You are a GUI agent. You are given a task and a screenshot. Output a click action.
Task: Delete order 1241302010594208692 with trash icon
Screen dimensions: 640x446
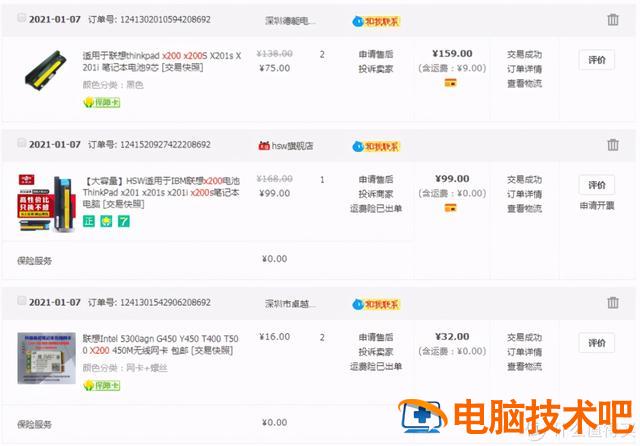[x=613, y=20]
